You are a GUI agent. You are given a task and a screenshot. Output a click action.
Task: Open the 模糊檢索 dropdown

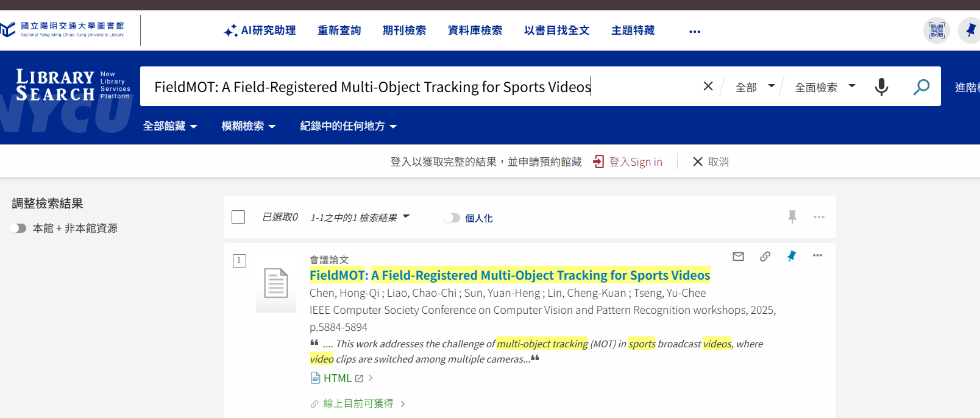[249, 126]
